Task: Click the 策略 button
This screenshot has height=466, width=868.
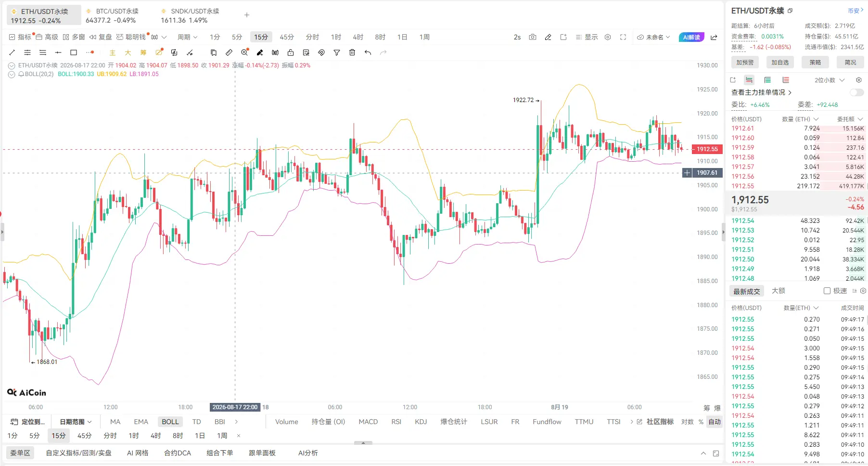Action: click(815, 62)
